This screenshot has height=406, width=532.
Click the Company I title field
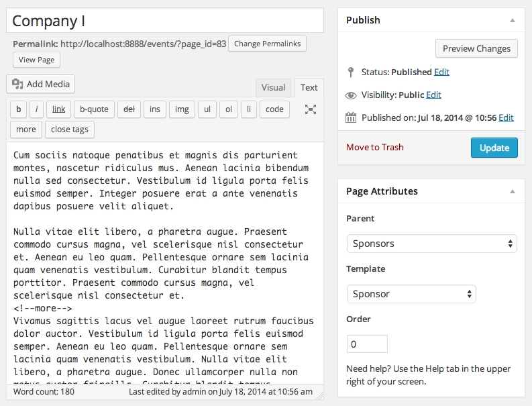point(165,21)
